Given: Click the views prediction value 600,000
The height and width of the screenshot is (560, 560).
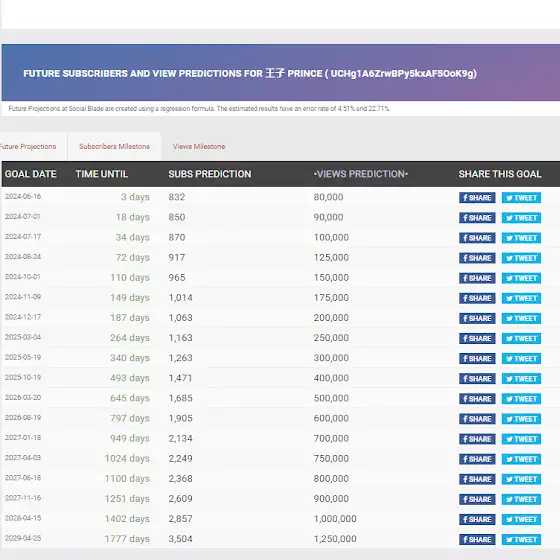Looking at the screenshot, I should pyautogui.click(x=331, y=418).
